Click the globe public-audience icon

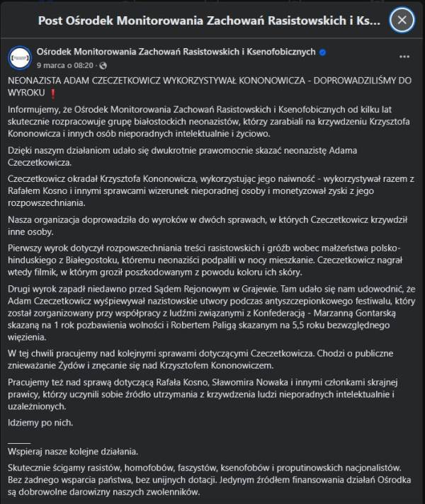pyautogui.click(x=103, y=66)
